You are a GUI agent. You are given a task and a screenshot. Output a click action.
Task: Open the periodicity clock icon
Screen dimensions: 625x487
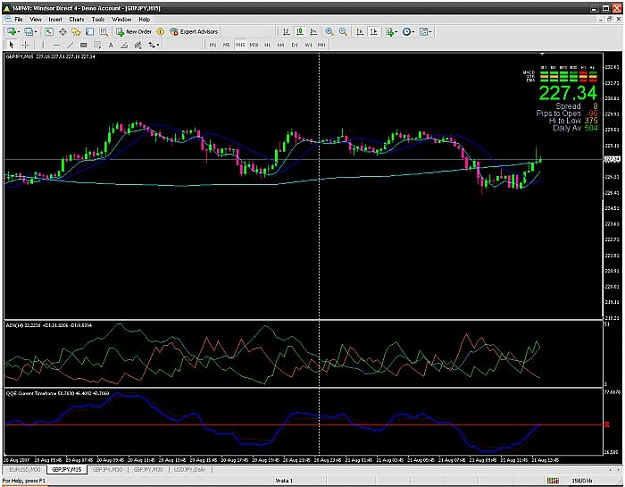(406, 31)
